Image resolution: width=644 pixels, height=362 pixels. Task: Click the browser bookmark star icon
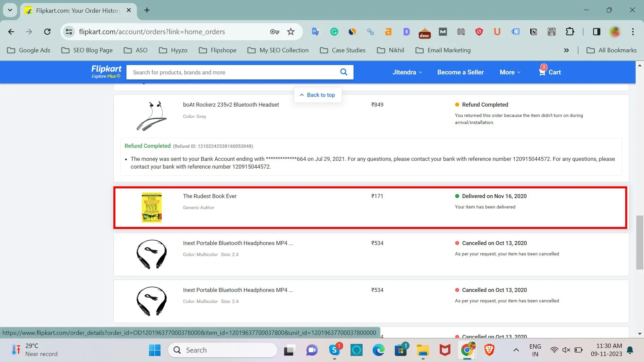(x=290, y=32)
